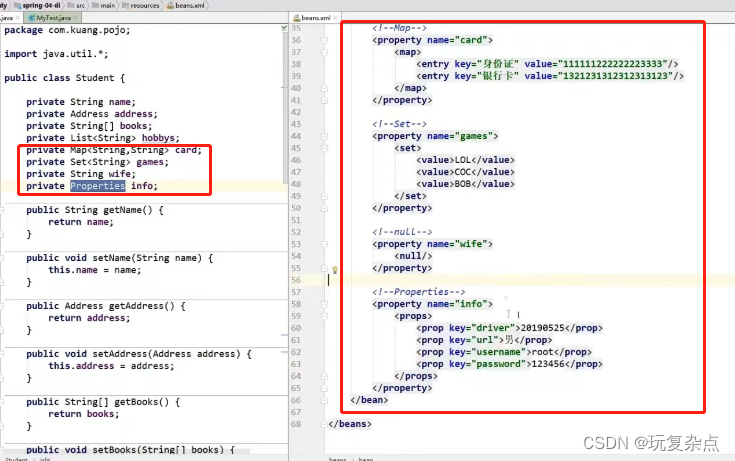
Task: Collapse the props element fold at line 59
Action: [324, 316]
